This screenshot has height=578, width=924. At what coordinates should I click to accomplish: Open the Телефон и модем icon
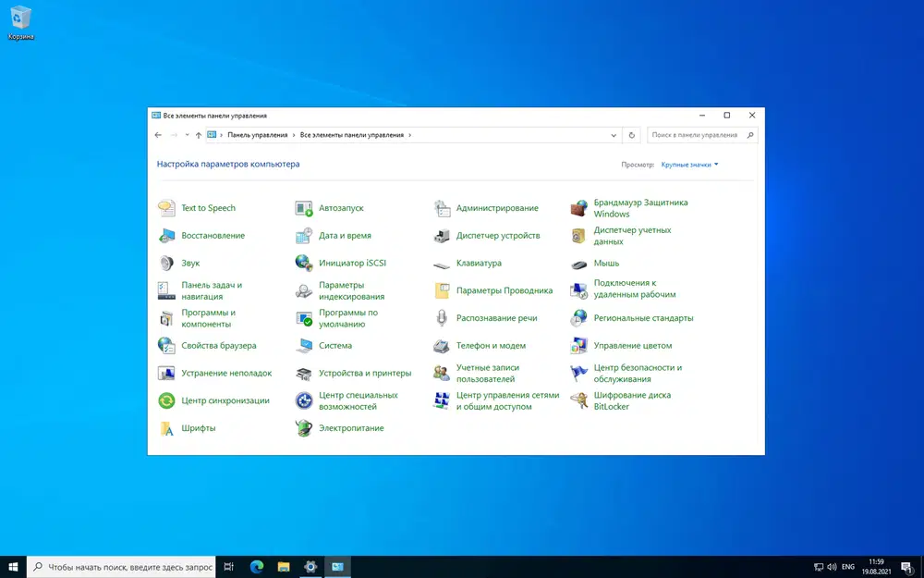[x=442, y=346]
